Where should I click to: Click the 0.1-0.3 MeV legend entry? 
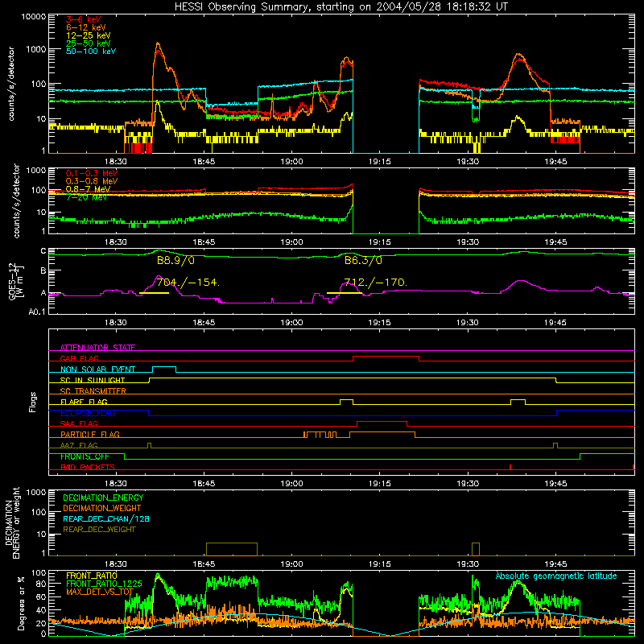[x=92, y=173]
